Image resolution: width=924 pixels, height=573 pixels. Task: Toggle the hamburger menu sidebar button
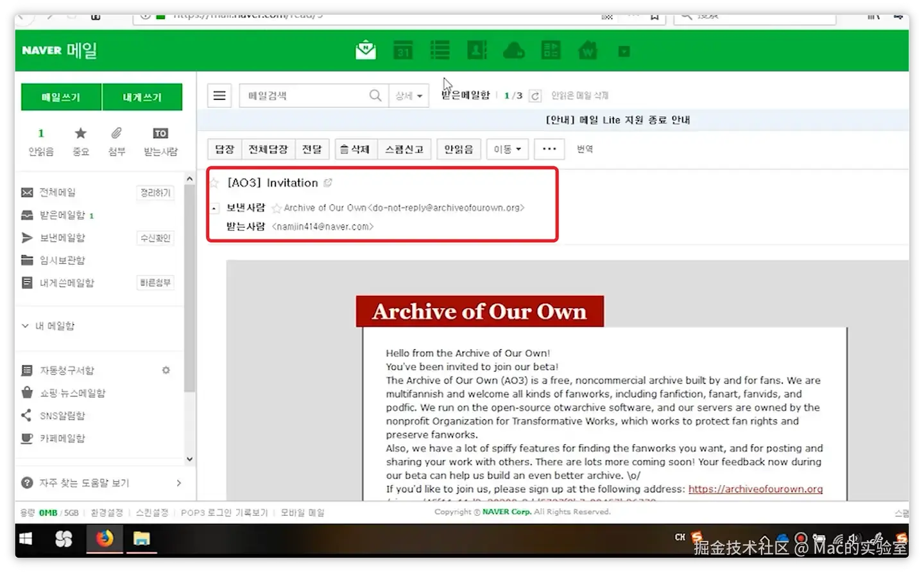pyautogui.click(x=219, y=96)
